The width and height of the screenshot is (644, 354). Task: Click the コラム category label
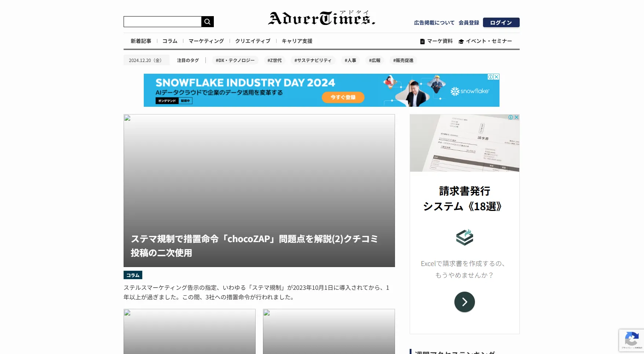tap(133, 275)
